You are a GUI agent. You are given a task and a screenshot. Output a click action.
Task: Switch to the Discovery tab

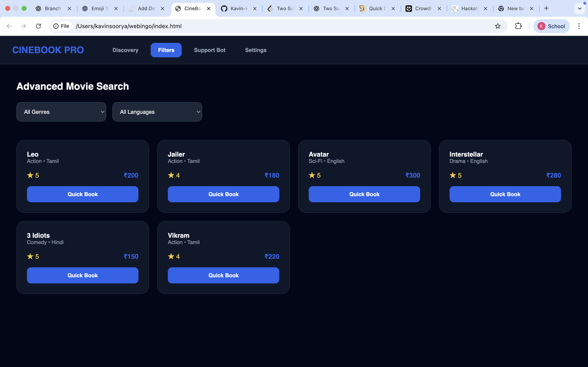[x=125, y=50]
